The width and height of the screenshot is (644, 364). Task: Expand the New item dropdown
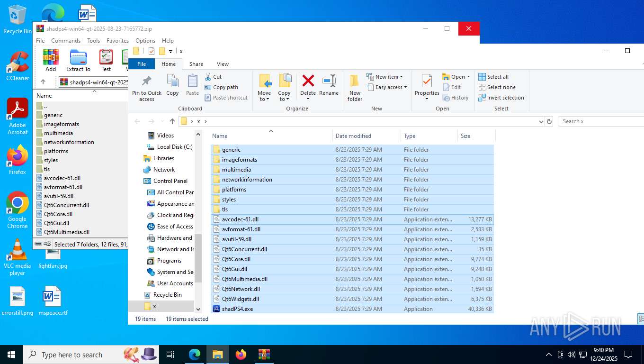401,77
